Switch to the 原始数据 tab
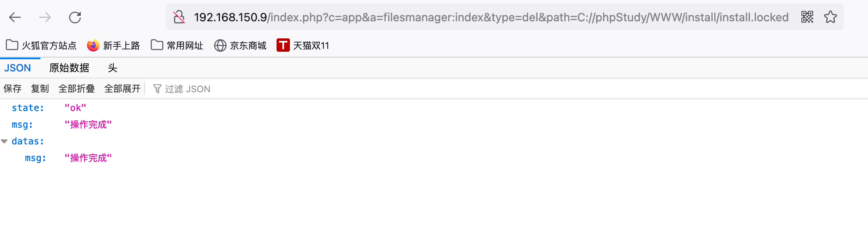The height and width of the screenshot is (232, 868). click(69, 68)
